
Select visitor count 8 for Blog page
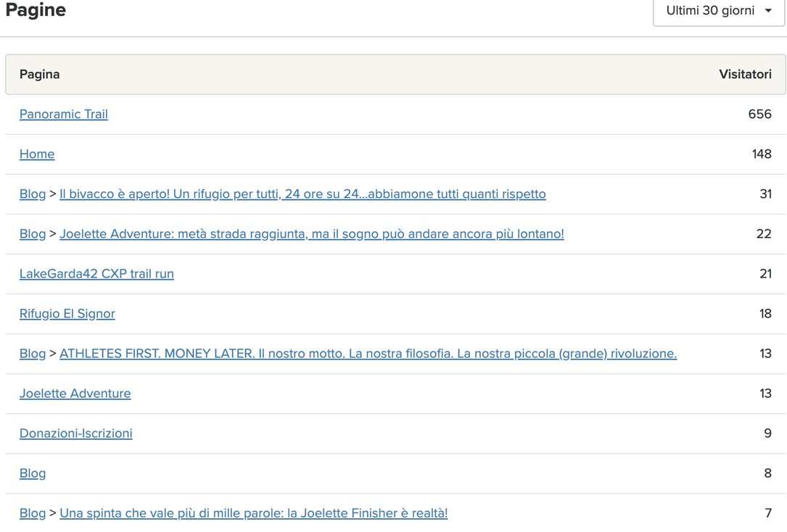[768, 473]
